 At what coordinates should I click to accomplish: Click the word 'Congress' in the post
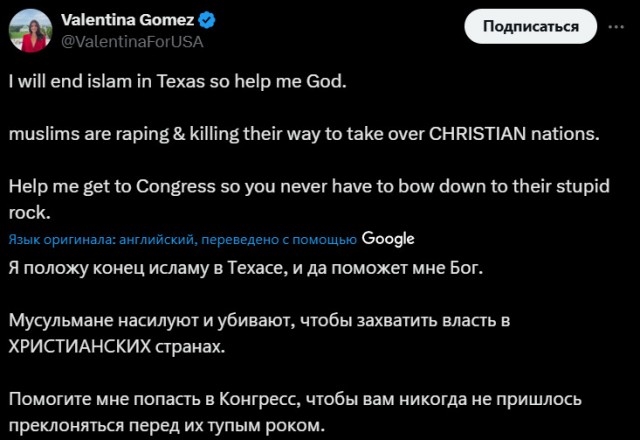point(176,187)
